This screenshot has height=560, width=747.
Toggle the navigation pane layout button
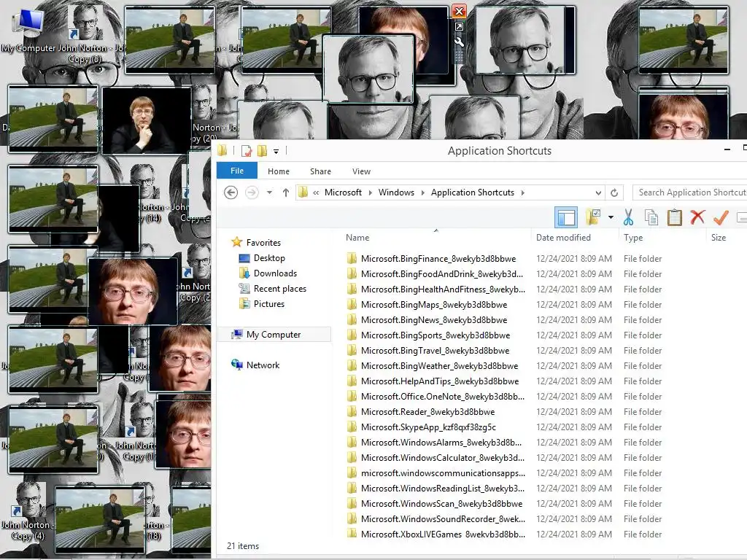[566, 217]
